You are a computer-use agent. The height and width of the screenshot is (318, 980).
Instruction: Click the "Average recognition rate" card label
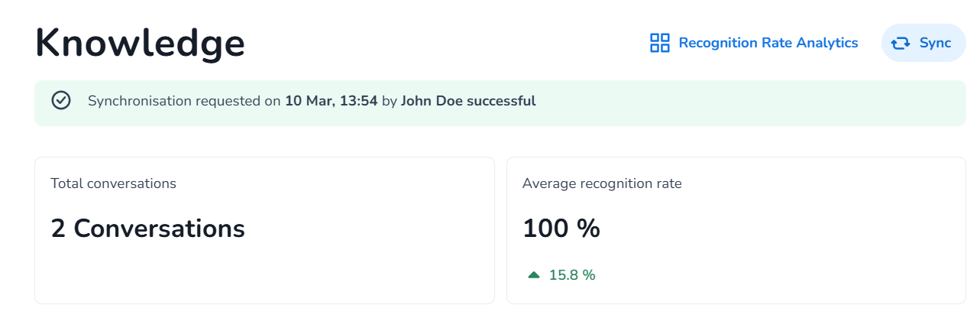(602, 183)
